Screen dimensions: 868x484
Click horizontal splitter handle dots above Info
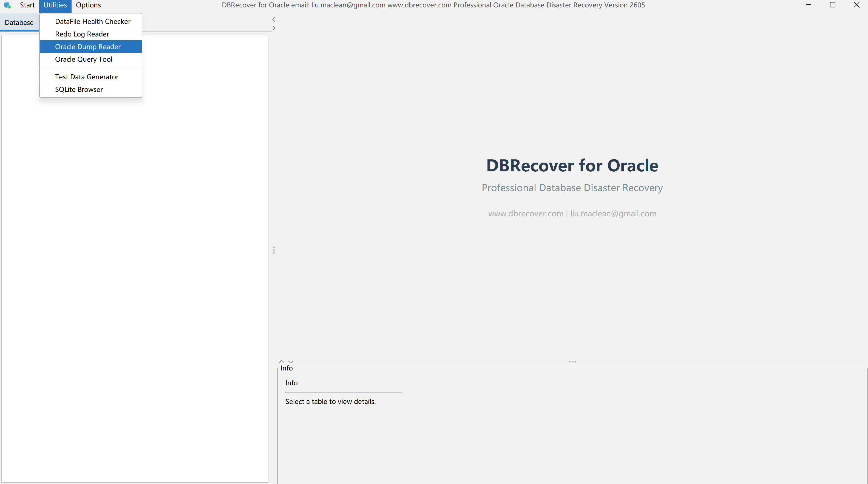pos(572,362)
